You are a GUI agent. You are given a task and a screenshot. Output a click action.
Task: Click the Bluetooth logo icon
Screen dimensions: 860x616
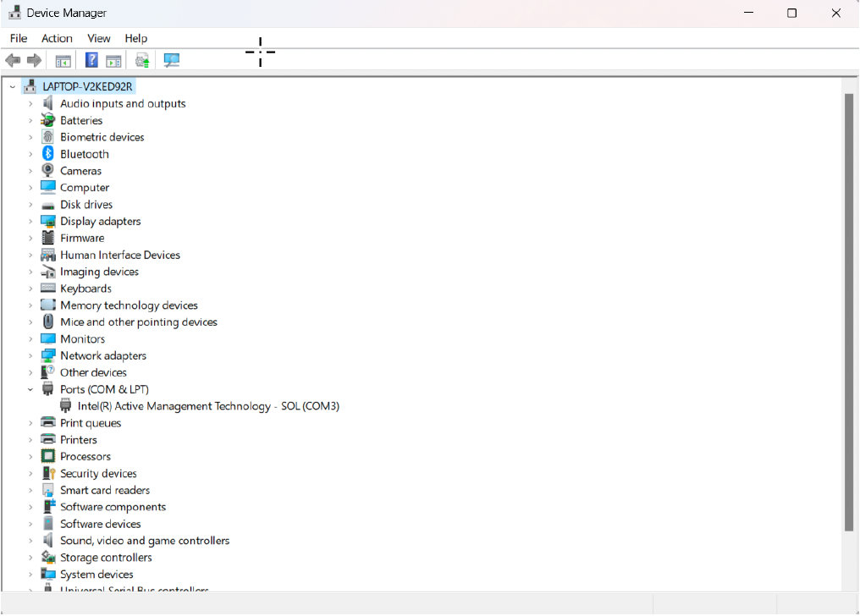pos(48,153)
